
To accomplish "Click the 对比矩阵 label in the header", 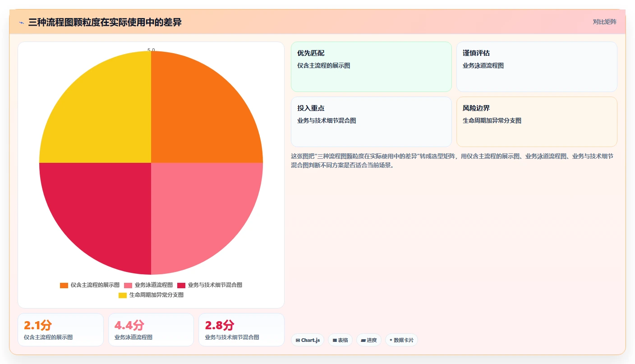I will 604,22.
